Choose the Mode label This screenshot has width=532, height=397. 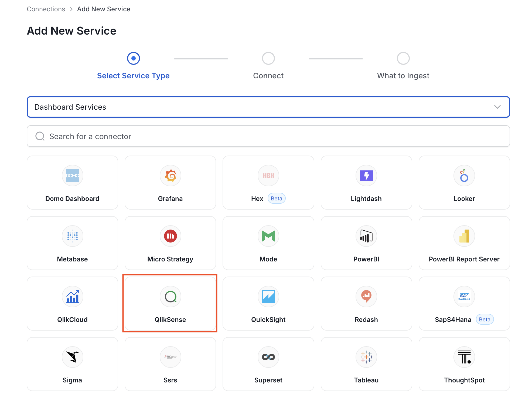click(x=268, y=259)
